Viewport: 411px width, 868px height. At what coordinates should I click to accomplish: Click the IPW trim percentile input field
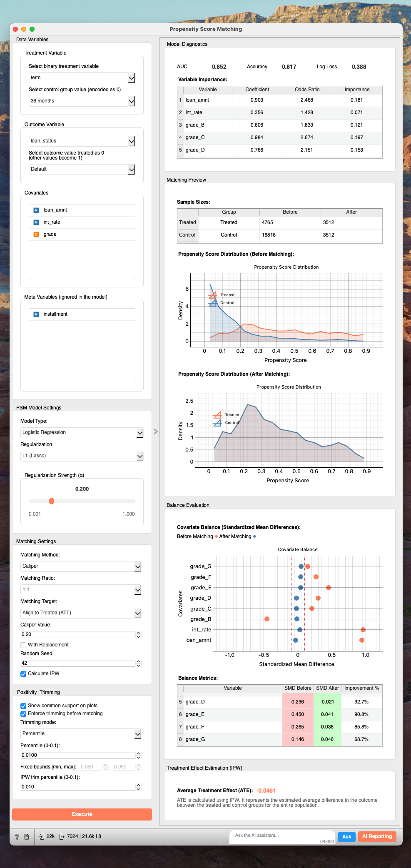click(78, 787)
